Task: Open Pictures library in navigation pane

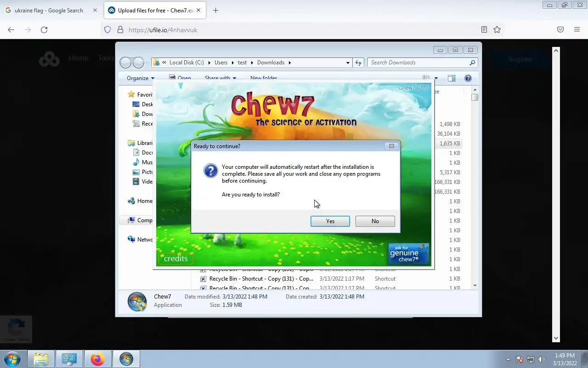Action: pos(143,172)
